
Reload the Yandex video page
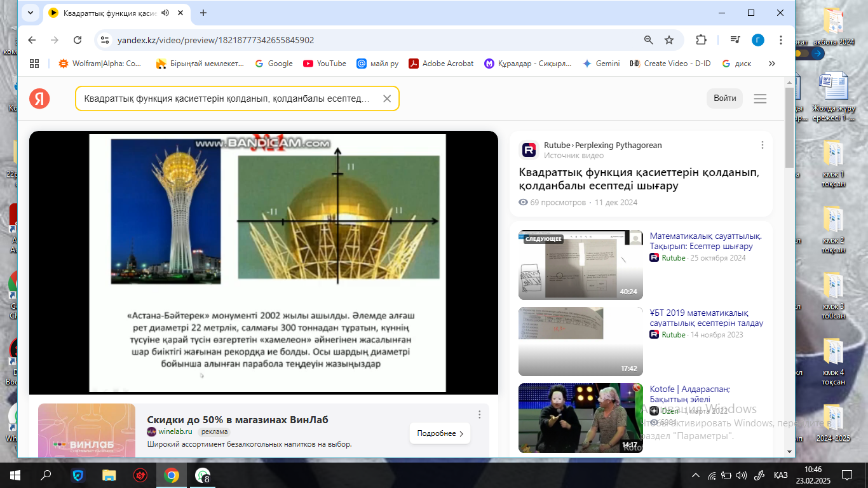point(78,40)
